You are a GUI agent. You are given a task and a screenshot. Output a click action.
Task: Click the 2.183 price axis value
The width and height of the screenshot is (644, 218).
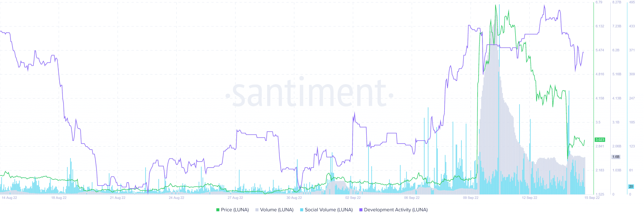coord(600,170)
